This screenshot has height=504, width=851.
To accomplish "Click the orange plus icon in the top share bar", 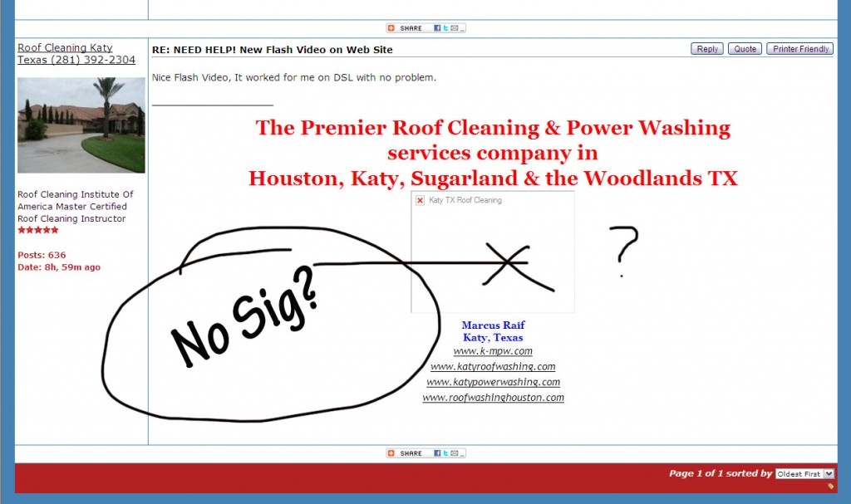I will point(391,28).
